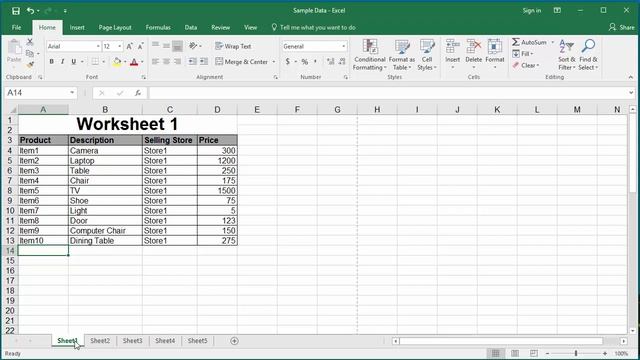This screenshot has width=640, height=360.
Task: Center text horizontally
Action: (x=166, y=62)
